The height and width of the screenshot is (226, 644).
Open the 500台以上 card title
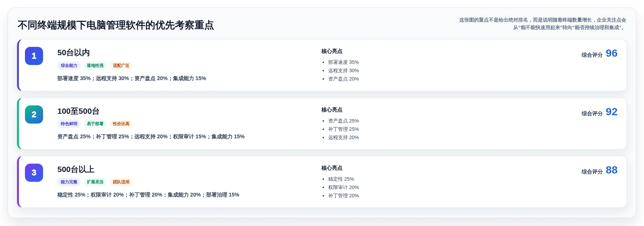pos(76,169)
